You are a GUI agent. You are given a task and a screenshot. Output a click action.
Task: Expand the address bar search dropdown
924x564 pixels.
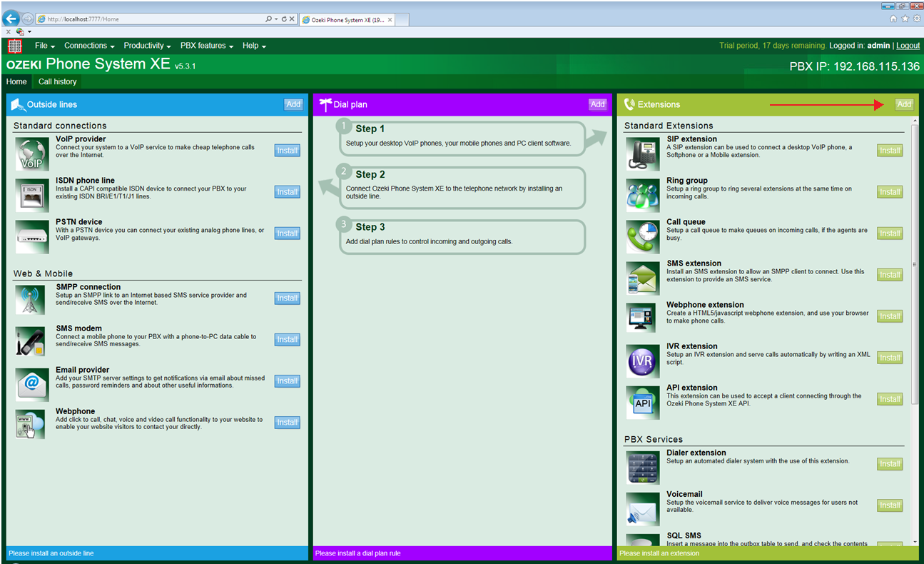point(275,19)
